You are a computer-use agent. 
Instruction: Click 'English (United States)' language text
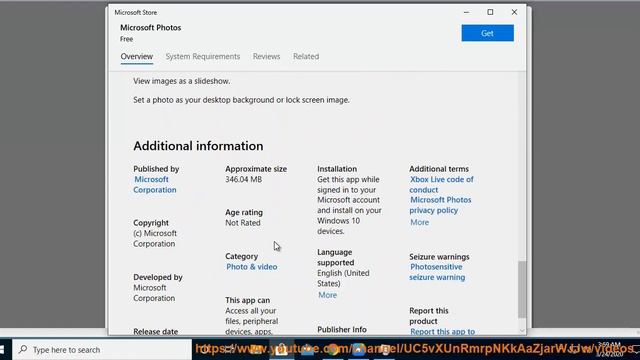point(343,278)
